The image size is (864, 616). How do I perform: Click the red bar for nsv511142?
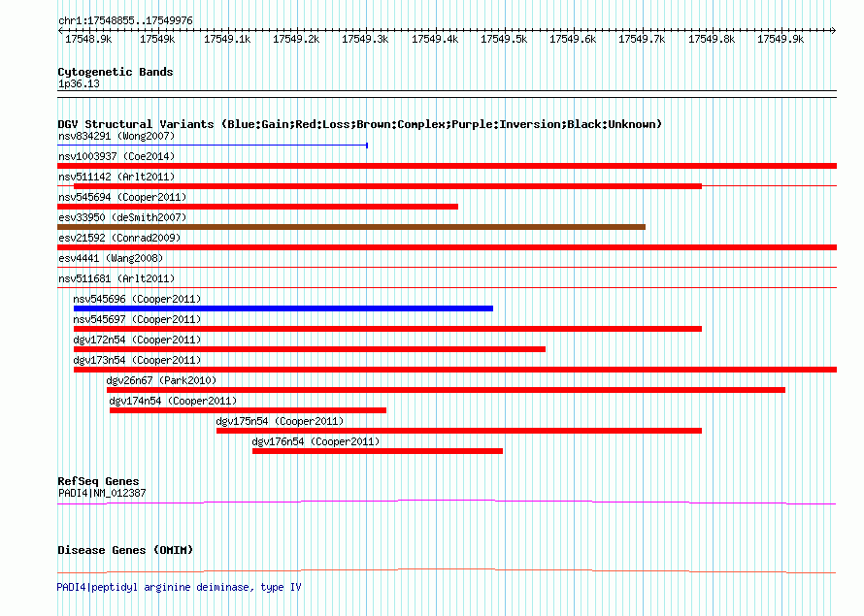pyautogui.click(x=388, y=186)
